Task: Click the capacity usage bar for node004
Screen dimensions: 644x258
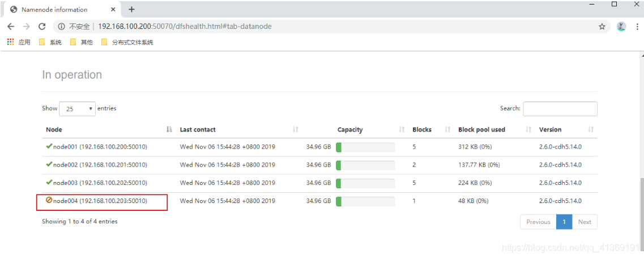Action: pyautogui.click(x=365, y=201)
